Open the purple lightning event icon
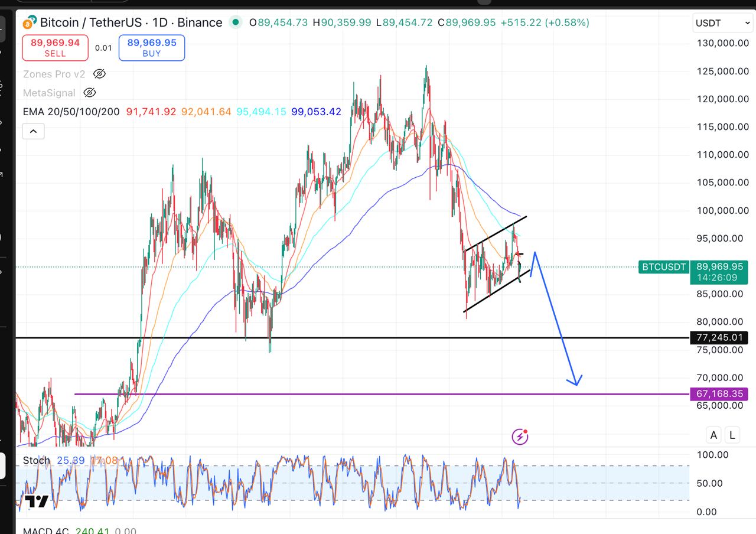Viewport: 756px width, 534px height. tap(520, 437)
